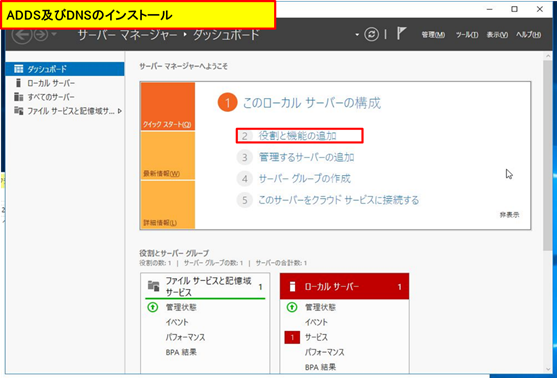Image resolution: width=557 pixels, height=378 pixels.
Task: Click red services alert badge 1
Action: point(292,337)
